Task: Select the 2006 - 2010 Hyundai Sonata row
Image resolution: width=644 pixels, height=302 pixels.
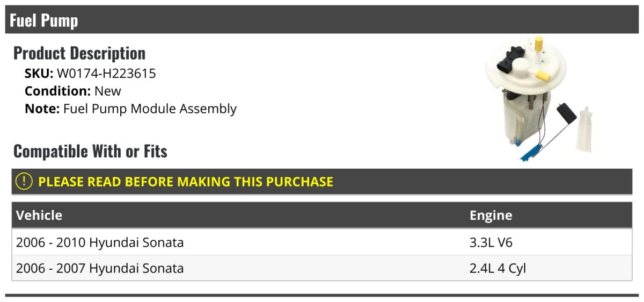Action: [x=322, y=242]
